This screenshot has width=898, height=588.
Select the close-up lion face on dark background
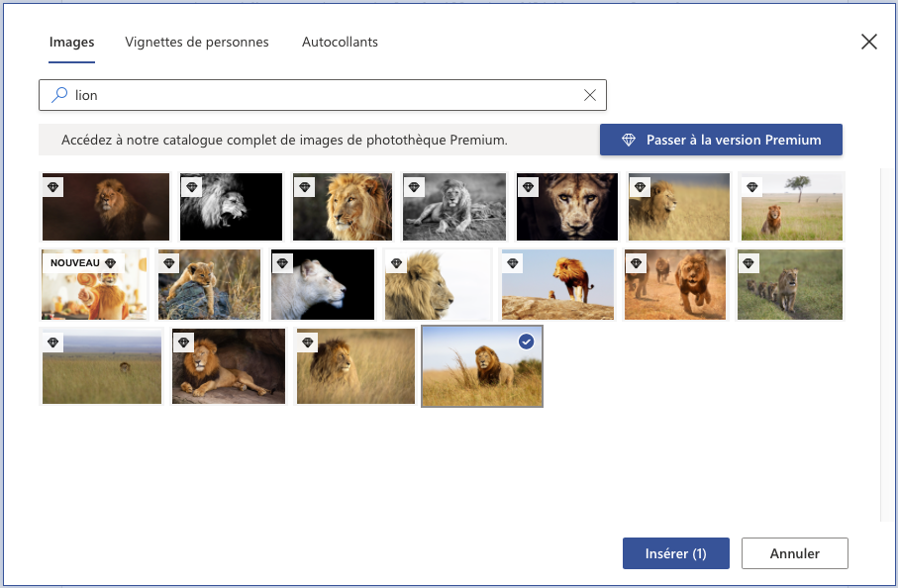567,207
